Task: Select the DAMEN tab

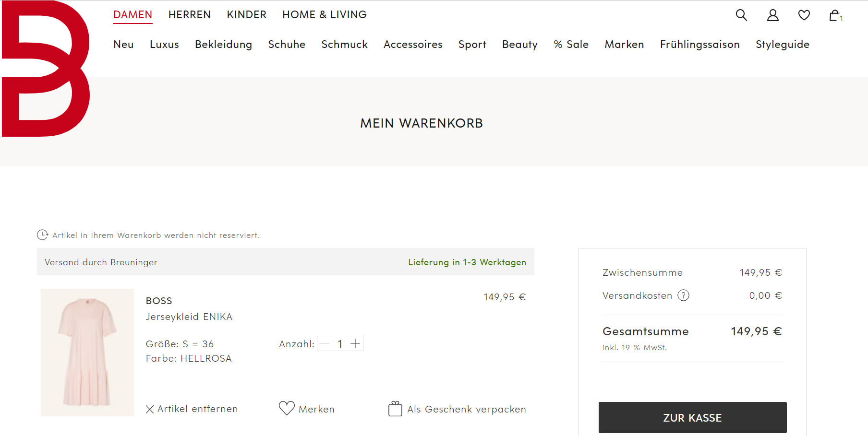Action: coord(133,15)
